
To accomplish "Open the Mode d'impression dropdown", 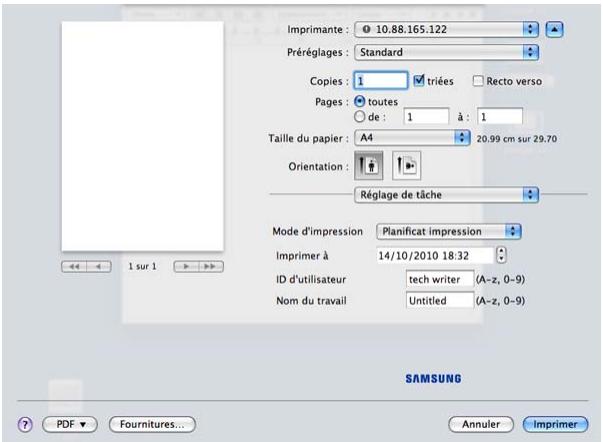I will [448, 232].
